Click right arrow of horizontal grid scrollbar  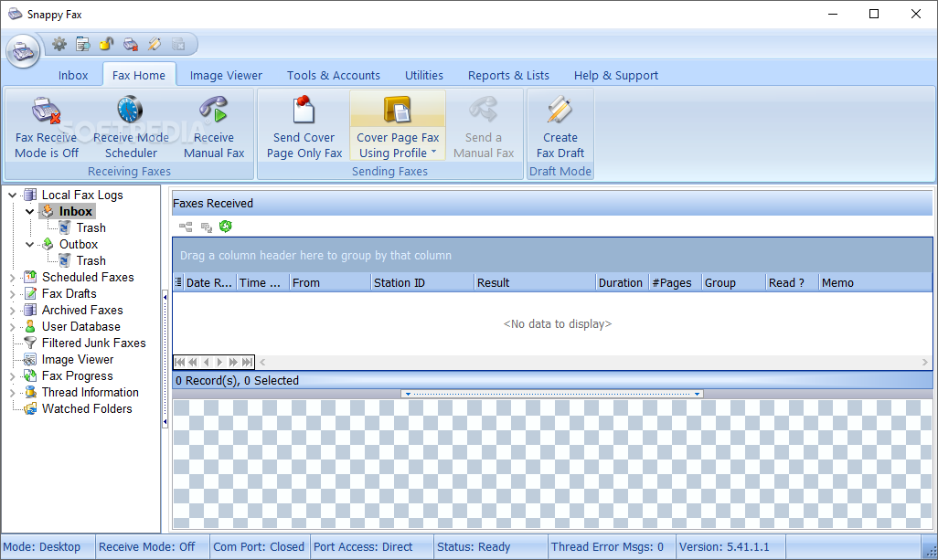click(x=925, y=362)
